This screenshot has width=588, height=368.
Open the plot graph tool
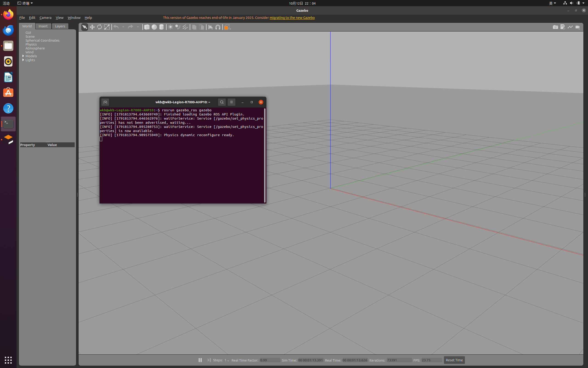coord(570,27)
